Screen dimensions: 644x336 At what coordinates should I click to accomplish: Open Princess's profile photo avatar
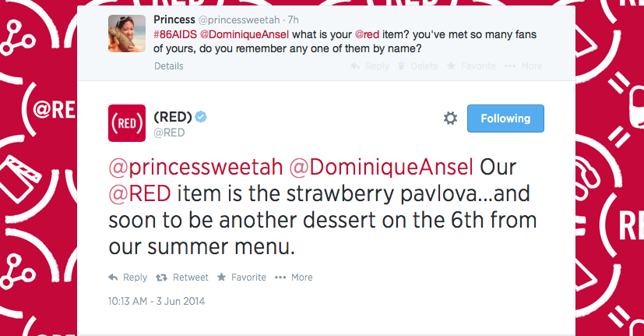point(125,33)
